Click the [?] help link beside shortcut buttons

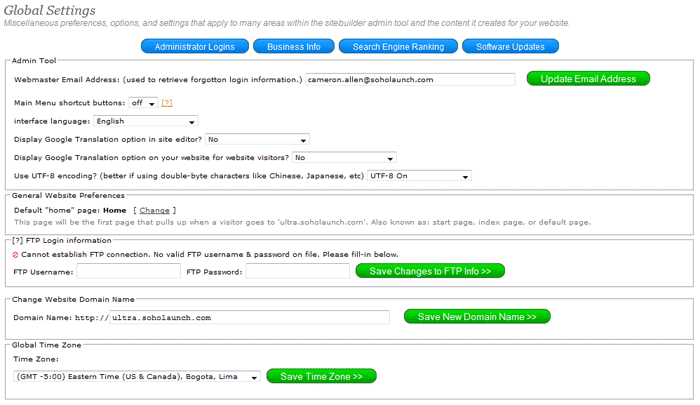point(167,103)
